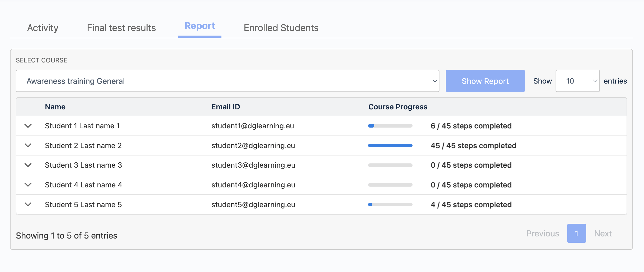Click email student5@dglearning.eu
This screenshot has height=272, width=644.
click(x=253, y=205)
